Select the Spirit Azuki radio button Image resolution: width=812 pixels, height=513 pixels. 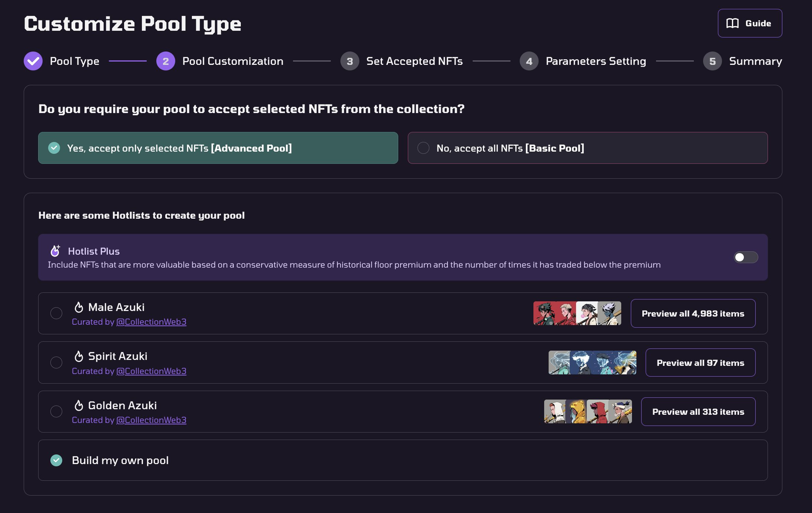pyautogui.click(x=56, y=363)
